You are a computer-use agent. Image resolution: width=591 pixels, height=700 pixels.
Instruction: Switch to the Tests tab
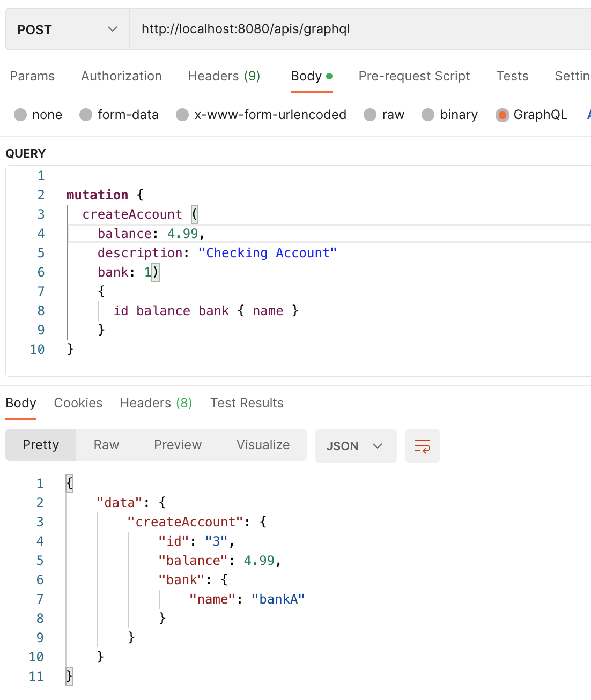click(512, 76)
